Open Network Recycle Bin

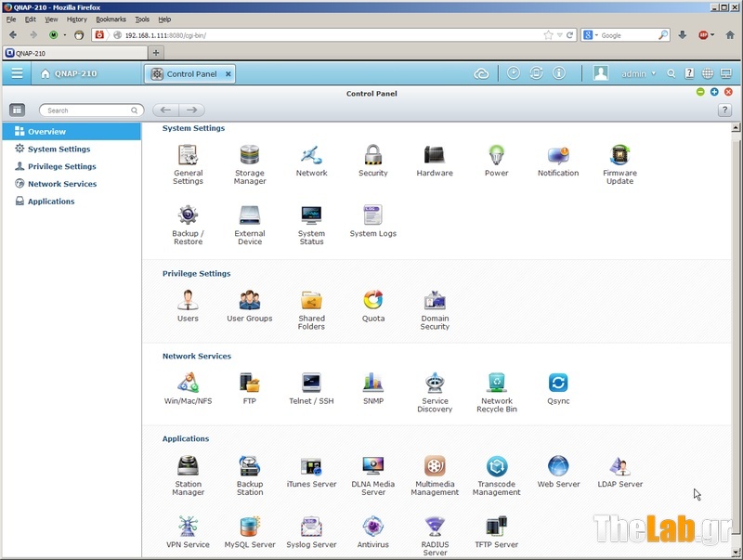click(x=496, y=392)
